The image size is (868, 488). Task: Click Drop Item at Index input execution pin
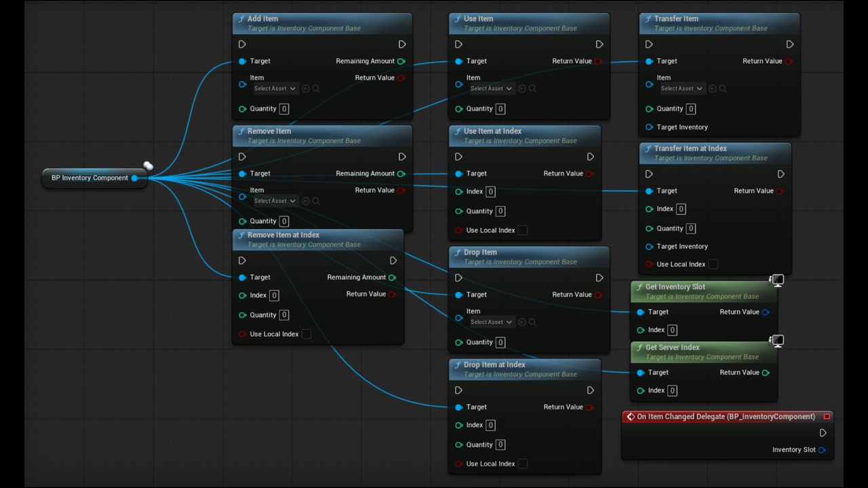click(x=458, y=390)
